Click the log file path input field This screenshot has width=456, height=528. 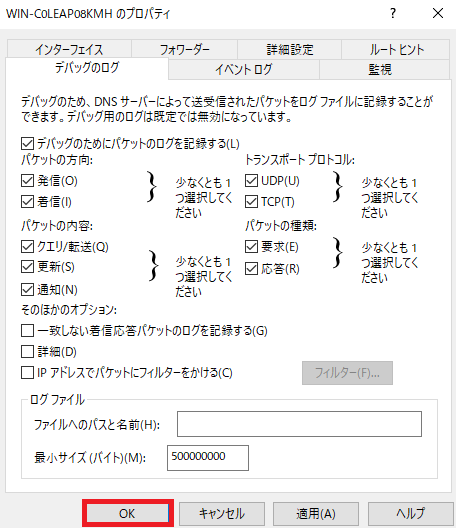coord(299,424)
